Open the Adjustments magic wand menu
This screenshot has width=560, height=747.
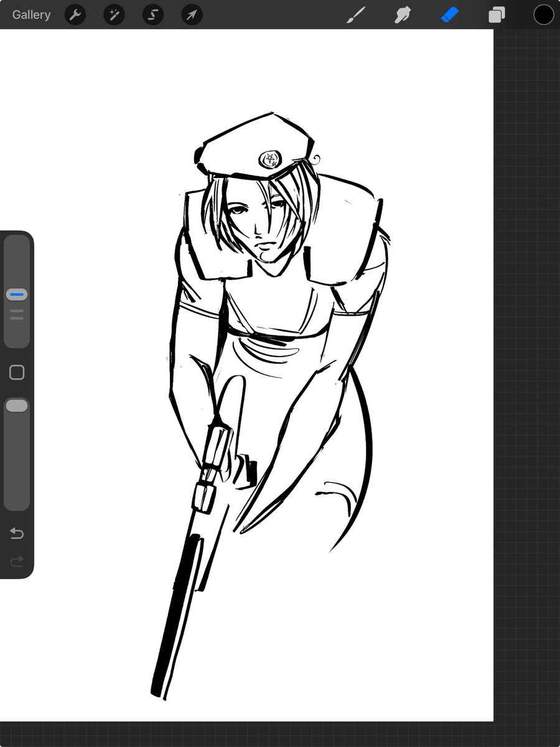(x=114, y=15)
